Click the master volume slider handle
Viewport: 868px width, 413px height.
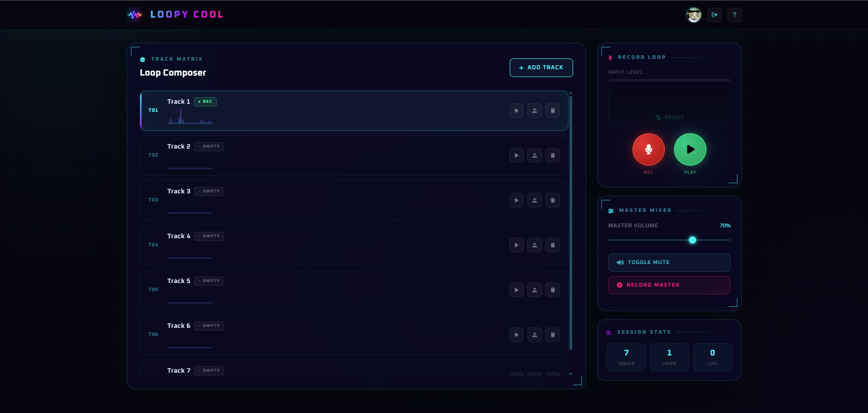click(692, 240)
